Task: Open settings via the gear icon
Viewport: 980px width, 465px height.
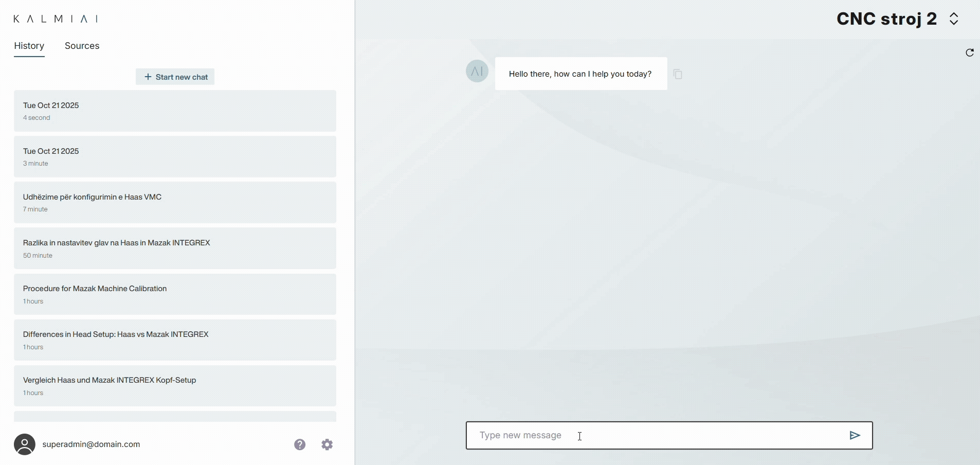Action: (x=327, y=444)
